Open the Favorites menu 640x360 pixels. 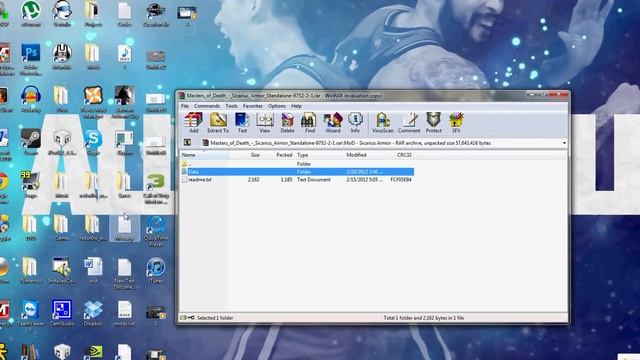(x=253, y=106)
